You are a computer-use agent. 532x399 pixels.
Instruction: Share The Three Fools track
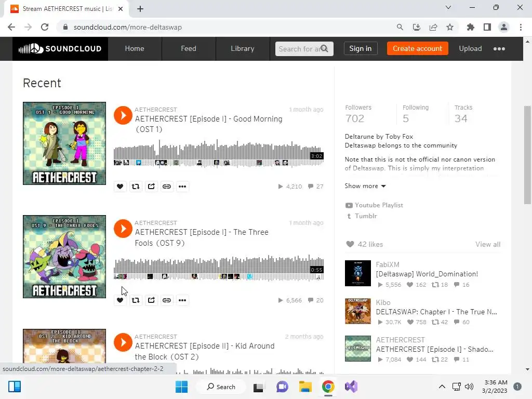pyautogui.click(x=151, y=300)
